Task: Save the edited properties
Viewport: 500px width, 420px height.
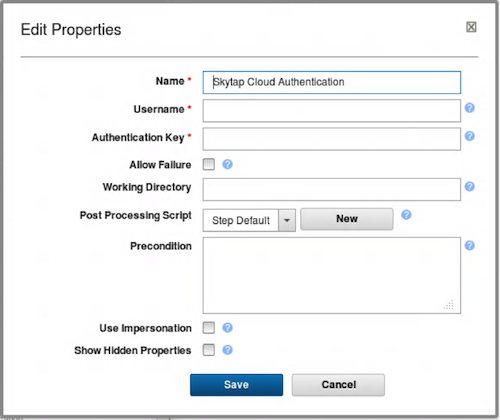Action: pos(236,385)
